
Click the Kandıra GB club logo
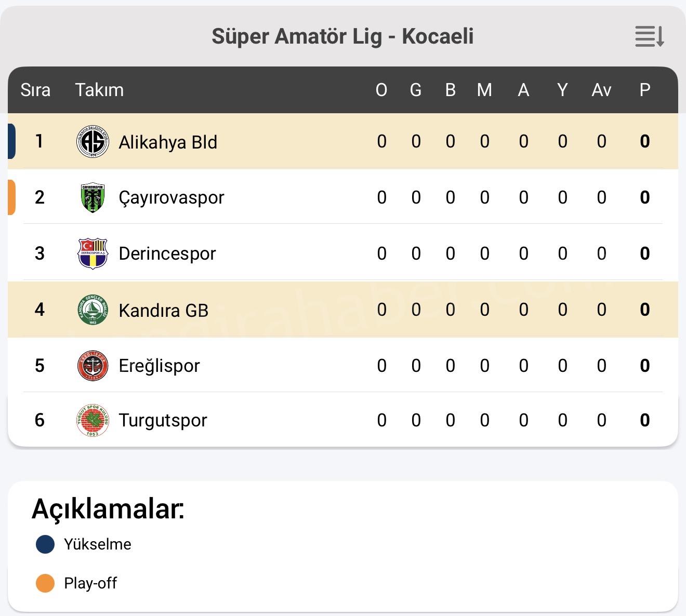tap(93, 310)
